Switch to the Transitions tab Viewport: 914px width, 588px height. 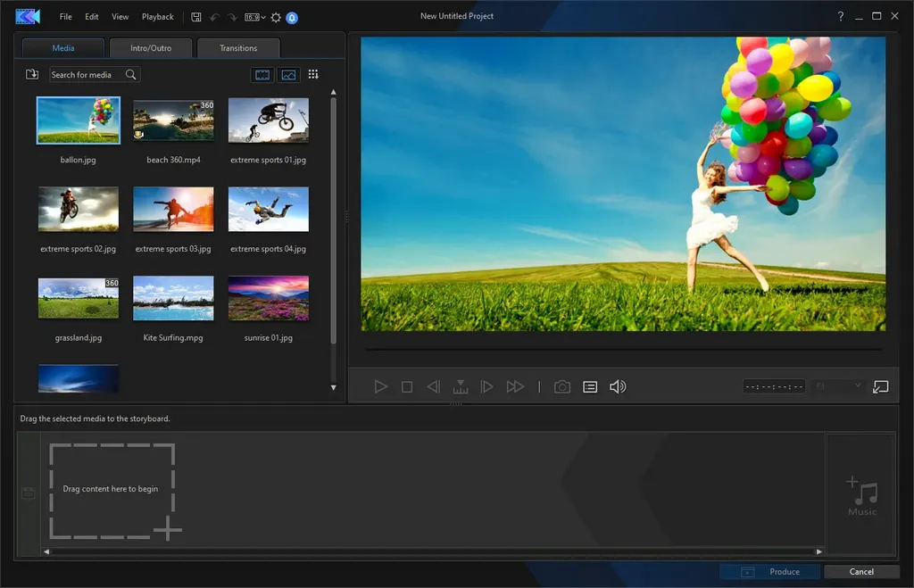coord(238,48)
